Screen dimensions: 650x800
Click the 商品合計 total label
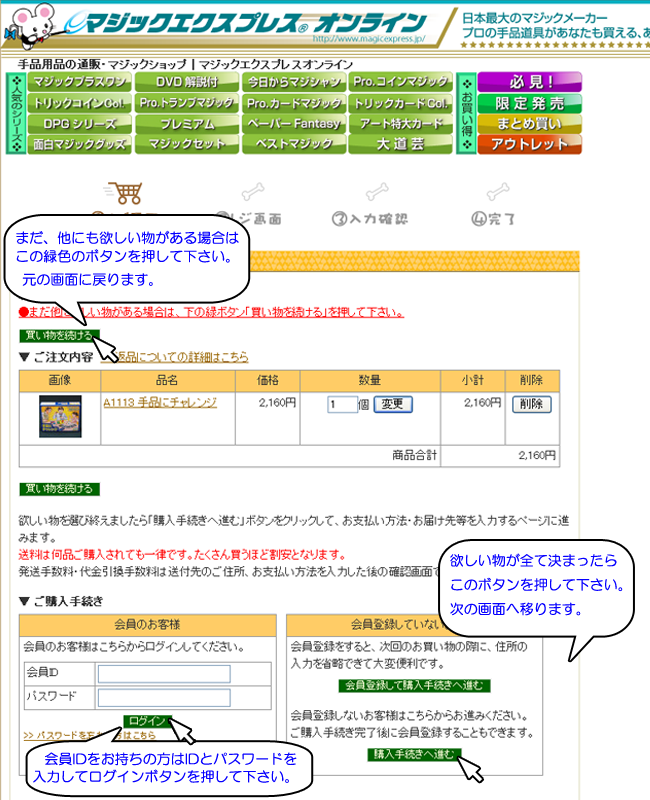pyautogui.click(x=414, y=456)
